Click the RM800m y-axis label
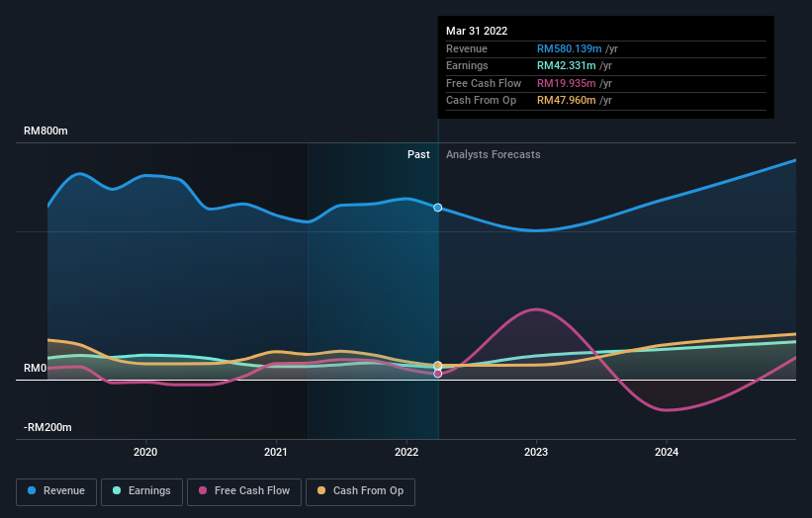This screenshot has height=518, width=812. [x=45, y=130]
